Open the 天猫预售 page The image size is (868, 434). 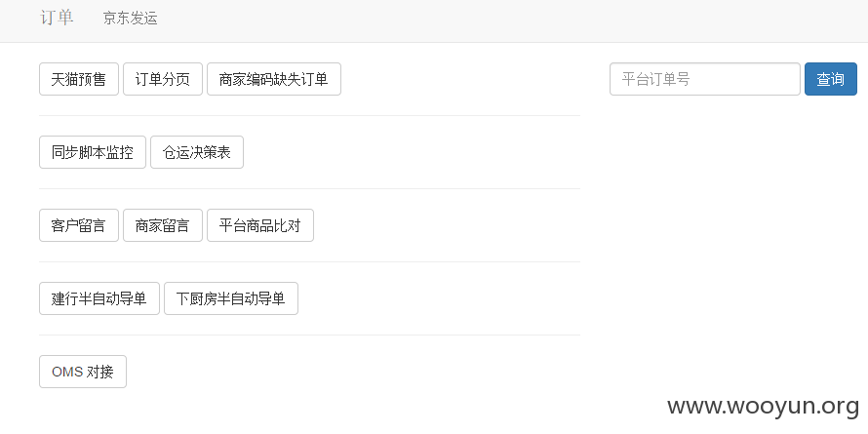pyautogui.click(x=79, y=79)
